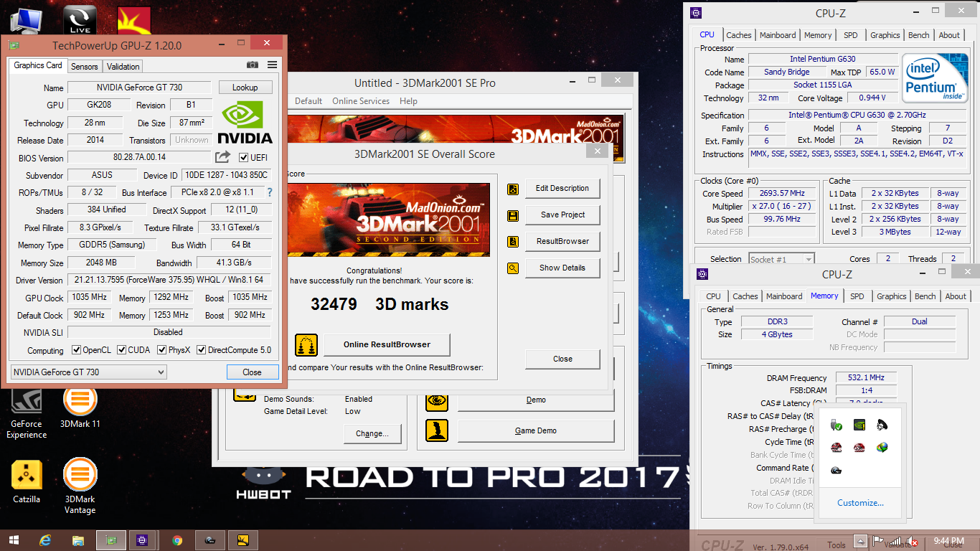The image size is (980, 551).
Task: Open the Online Services menu in 3DMark2001
Action: coord(361,101)
